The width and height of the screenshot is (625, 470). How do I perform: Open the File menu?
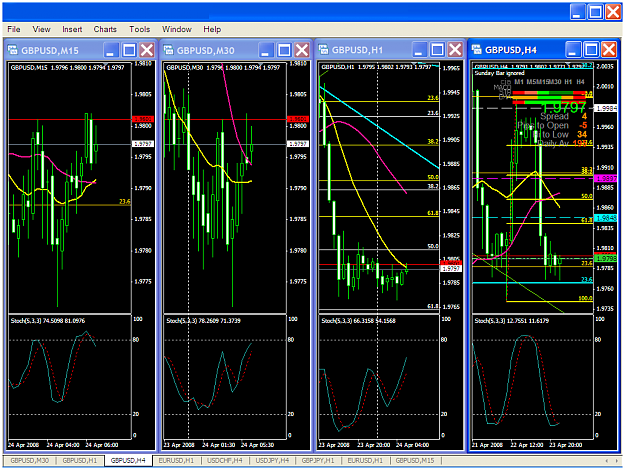(14, 29)
